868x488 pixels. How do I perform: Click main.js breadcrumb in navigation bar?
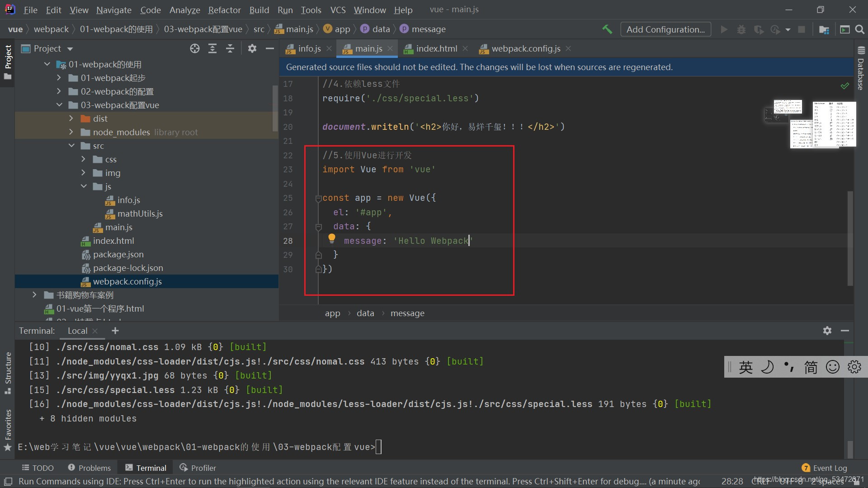click(294, 29)
